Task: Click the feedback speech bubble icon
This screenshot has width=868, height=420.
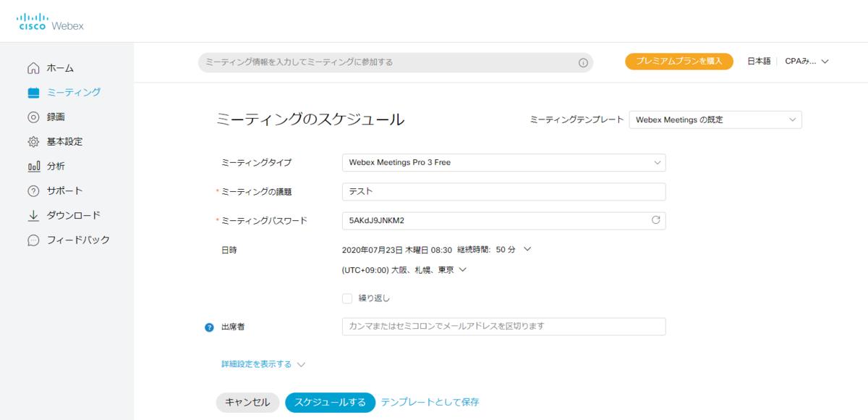Action: 33,240
